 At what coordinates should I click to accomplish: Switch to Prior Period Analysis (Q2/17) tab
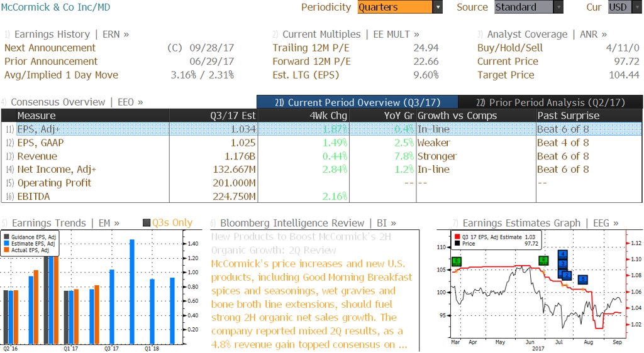(x=550, y=102)
